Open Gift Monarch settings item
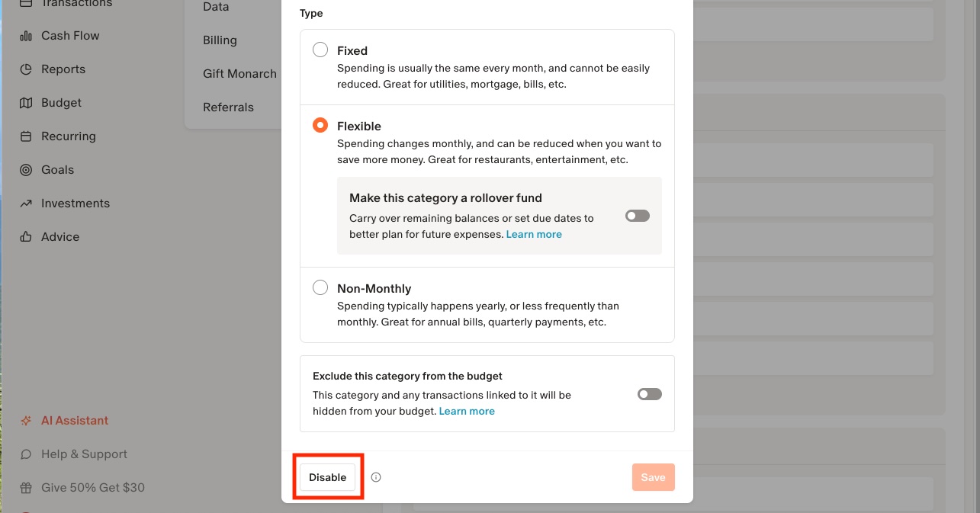The image size is (980, 513). click(239, 74)
